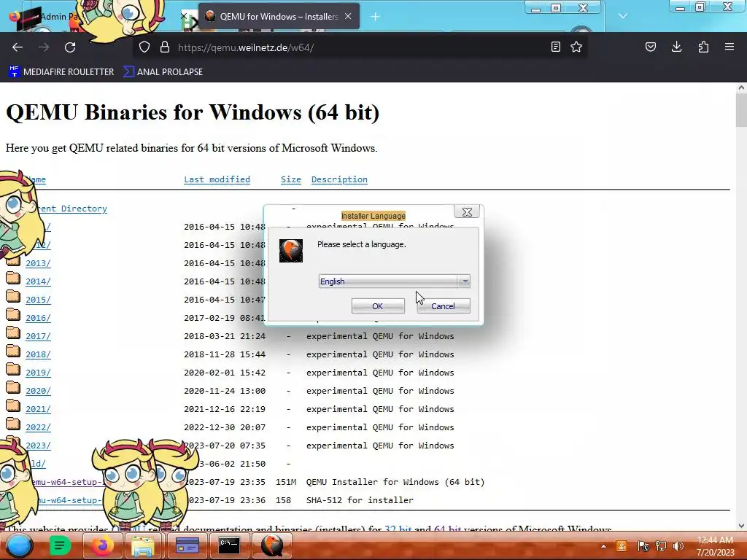Close the QEMU for Windows tab
The height and width of the screenshot is (560, 747).
pyautogui.click(x=348, y=16)
